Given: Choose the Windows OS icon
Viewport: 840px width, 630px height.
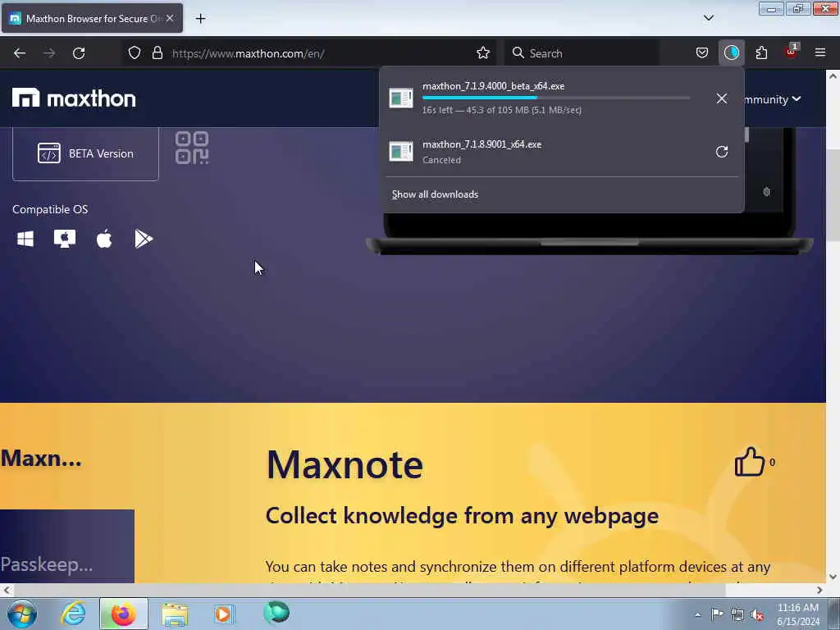Looking at the screenshot, I should coord(25,239).
